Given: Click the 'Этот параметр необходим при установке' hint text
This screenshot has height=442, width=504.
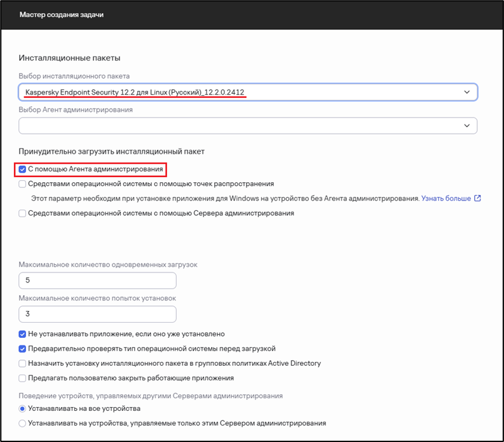Looking at the screenshot, I should click(x=226, y=199).
